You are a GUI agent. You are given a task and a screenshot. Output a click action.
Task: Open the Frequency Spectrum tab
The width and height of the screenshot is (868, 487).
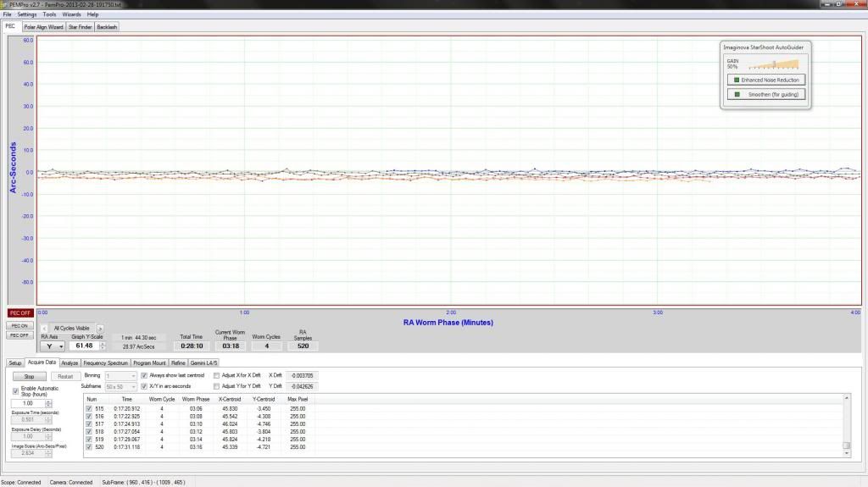pos(106,363)
